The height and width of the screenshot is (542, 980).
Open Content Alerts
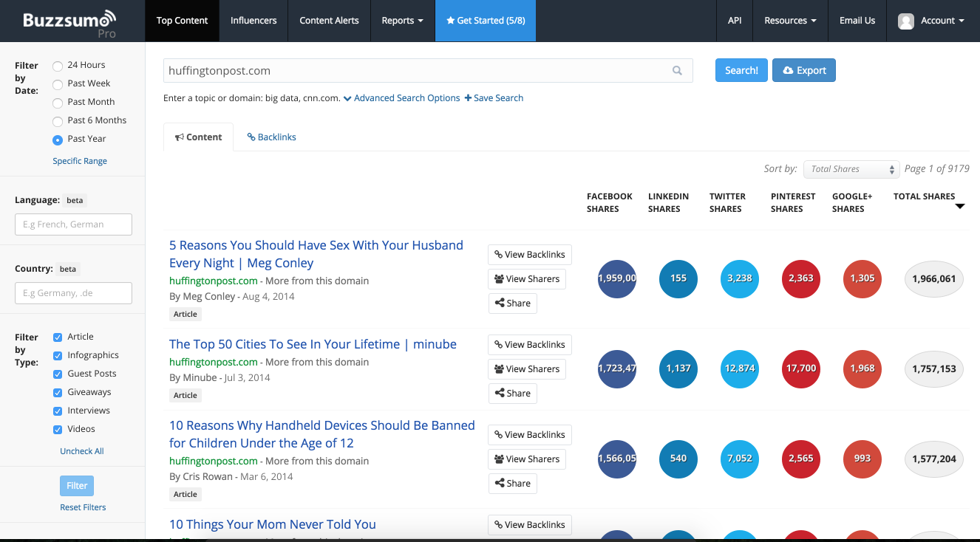click(x=329, y=21)
